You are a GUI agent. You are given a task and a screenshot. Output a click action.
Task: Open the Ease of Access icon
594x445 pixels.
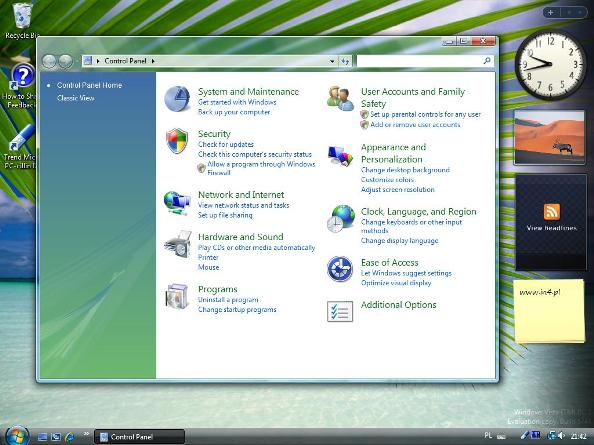click(x=340, y=269)
